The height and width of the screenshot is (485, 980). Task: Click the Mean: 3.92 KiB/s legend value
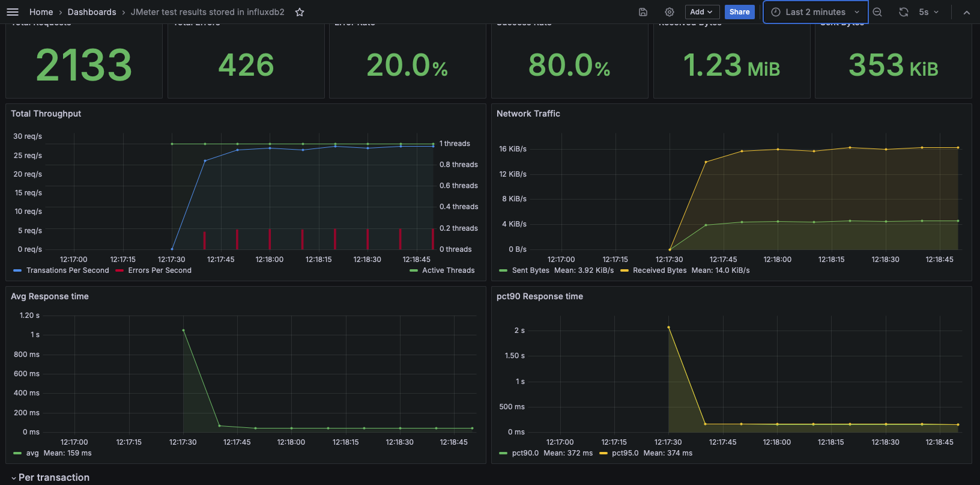[x=584, y=270]
